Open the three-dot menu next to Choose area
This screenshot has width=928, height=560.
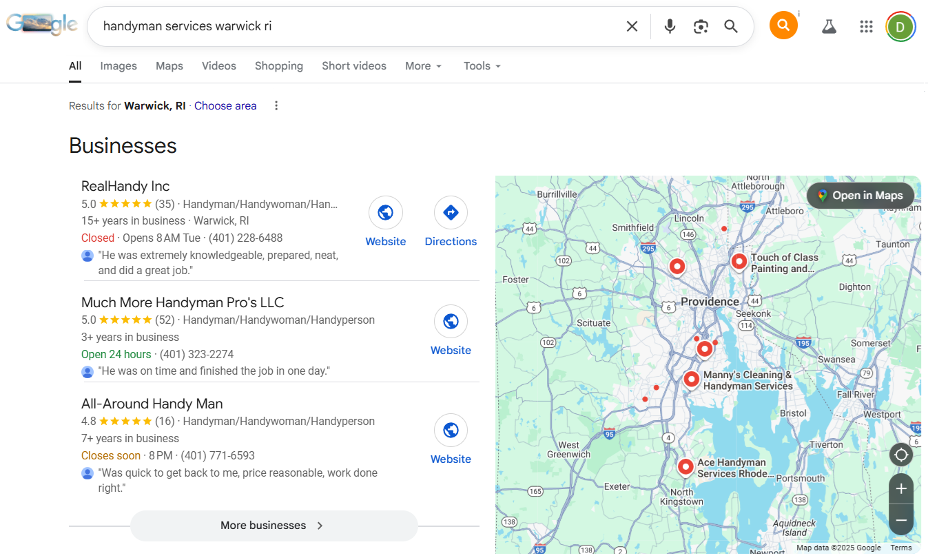[276, 105]
